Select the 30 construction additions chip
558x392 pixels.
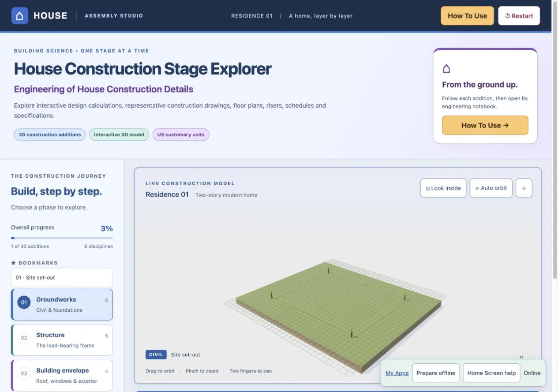pyautogui.click(x=50, y=134)
